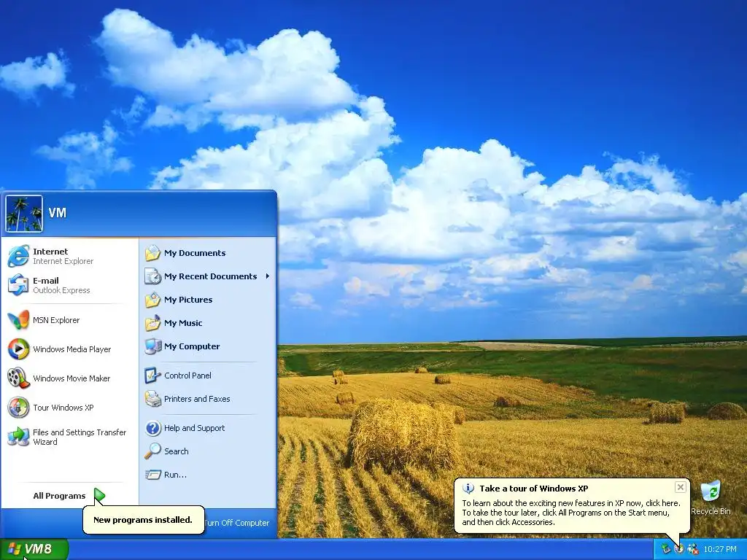
Task: Choose Run... from the Start menu
Action: 208,474
